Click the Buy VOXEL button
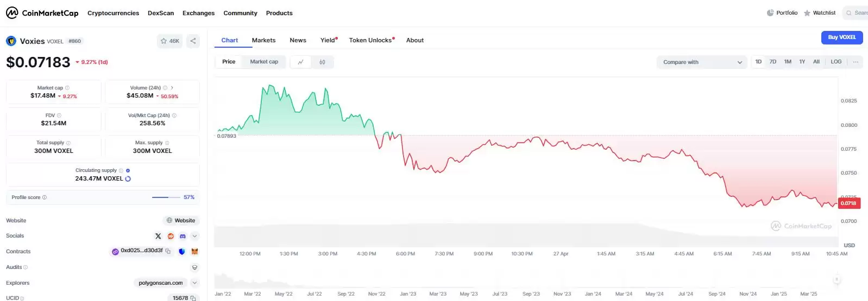Viewport: 868px width, 301px height. 841,37
